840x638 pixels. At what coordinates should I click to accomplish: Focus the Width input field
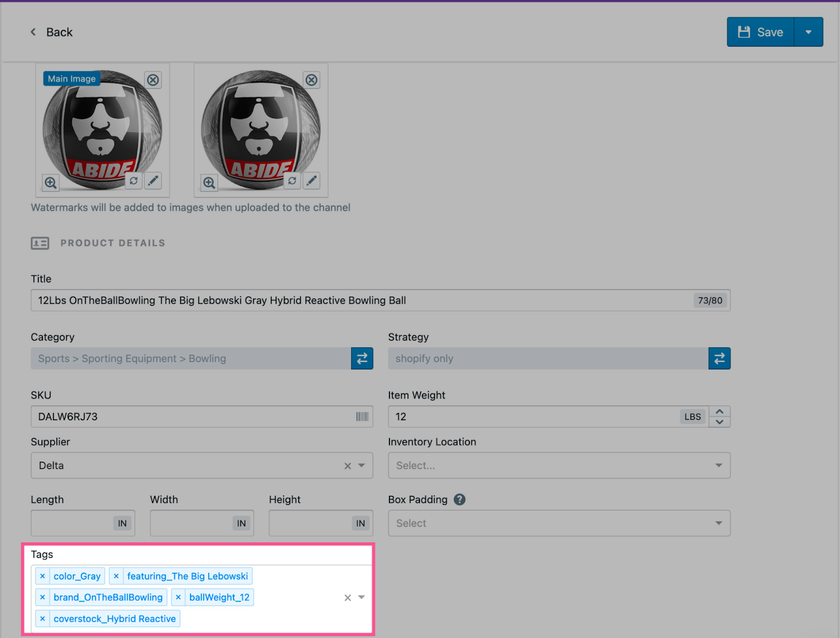[x=202, y=523]
